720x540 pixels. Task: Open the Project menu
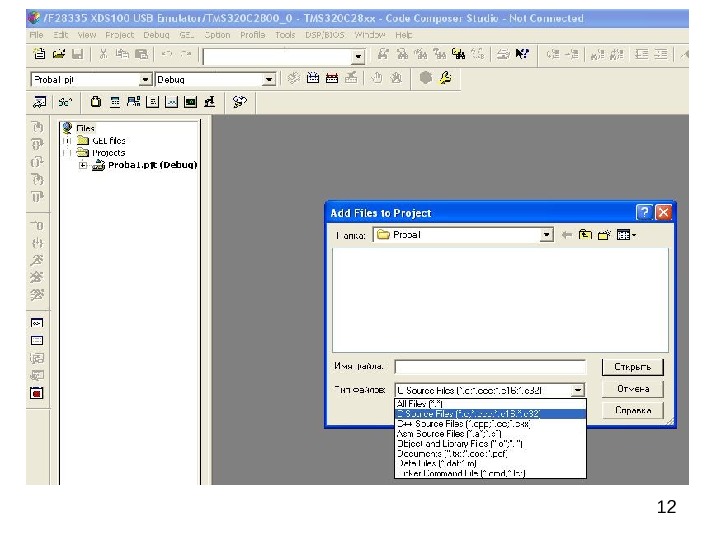click(x=119, y=35)
